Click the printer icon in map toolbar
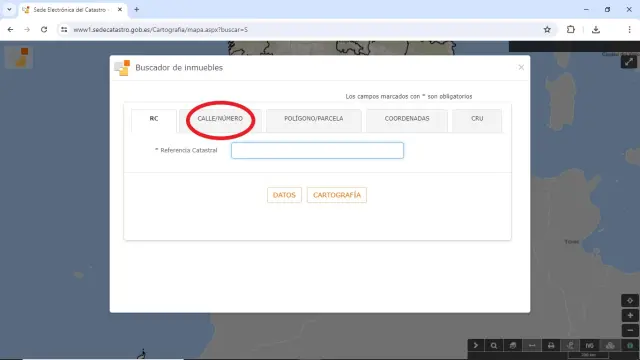640x360 pixels. coord(551,345)
